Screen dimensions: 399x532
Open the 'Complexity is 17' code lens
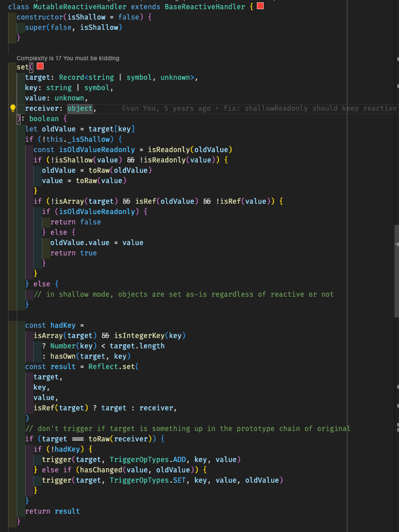(x=68, y=59)
